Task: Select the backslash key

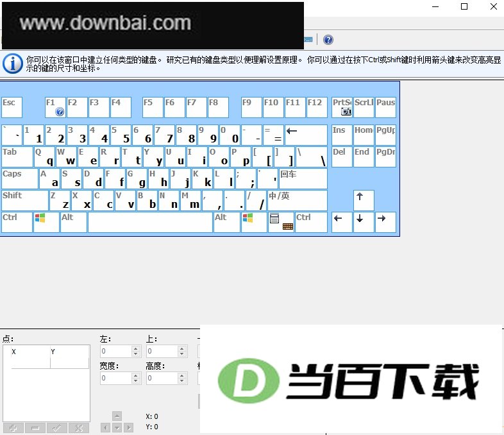Action: pos(312,157)
